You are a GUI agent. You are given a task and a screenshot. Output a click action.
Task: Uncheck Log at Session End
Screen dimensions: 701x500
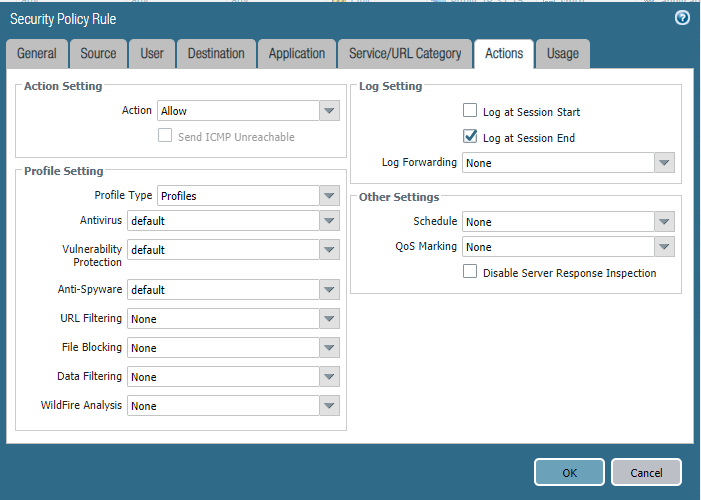pos(470,137)
